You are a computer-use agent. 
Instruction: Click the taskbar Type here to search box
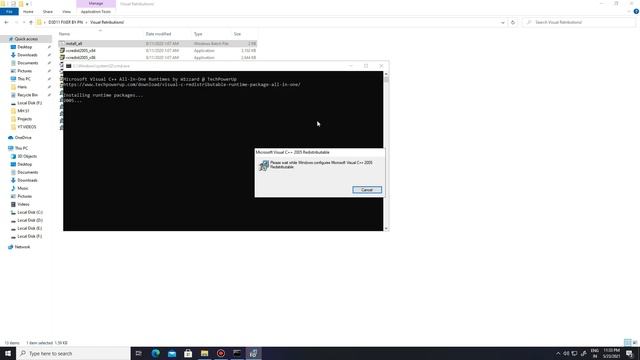pyautogui.click(x=73, y=353)
